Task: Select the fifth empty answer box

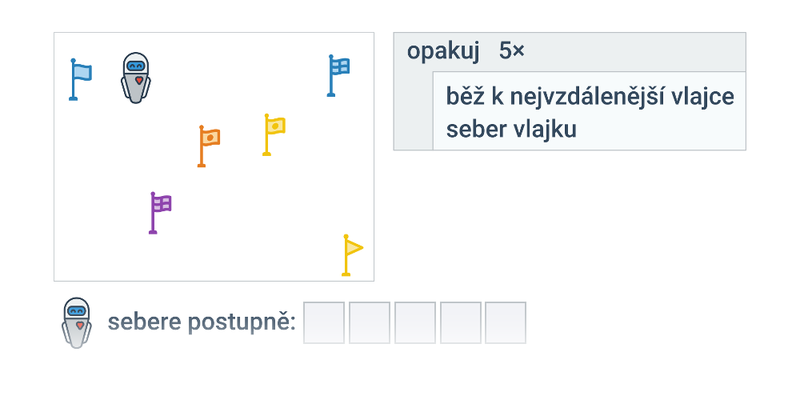Action: point(505,322)
